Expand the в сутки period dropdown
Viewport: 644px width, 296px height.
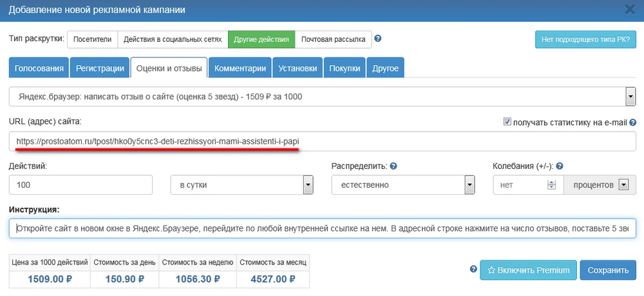(308, 185)
